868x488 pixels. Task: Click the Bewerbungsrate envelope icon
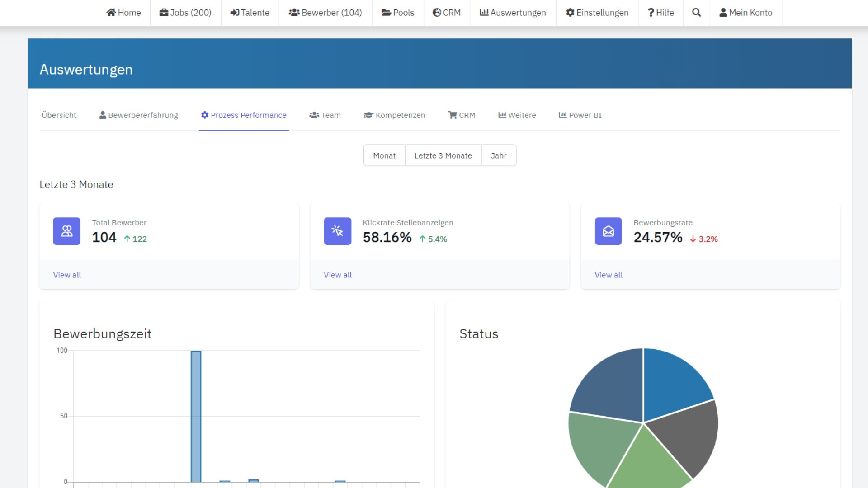(x=608, y=231)
